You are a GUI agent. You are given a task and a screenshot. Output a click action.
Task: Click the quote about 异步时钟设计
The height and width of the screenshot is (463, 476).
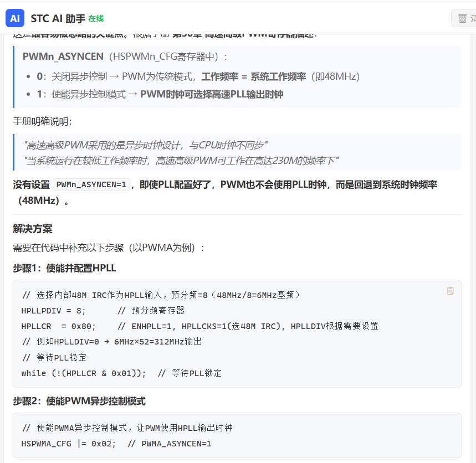(x=145, y=145)
